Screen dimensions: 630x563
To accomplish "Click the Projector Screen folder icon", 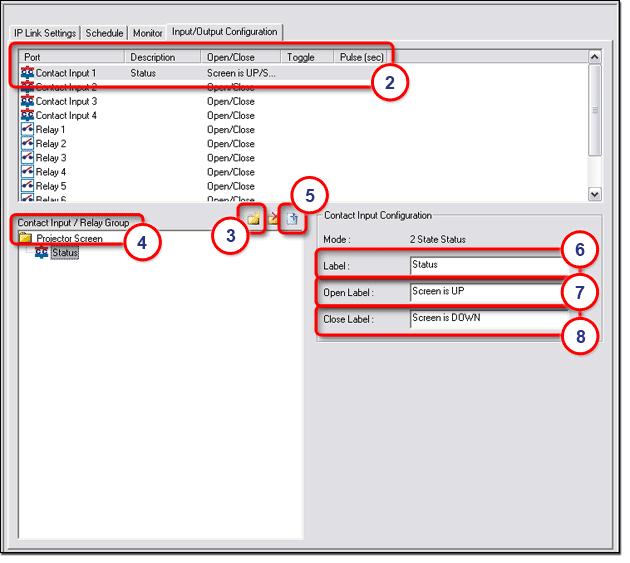I will tap(25, 238).
